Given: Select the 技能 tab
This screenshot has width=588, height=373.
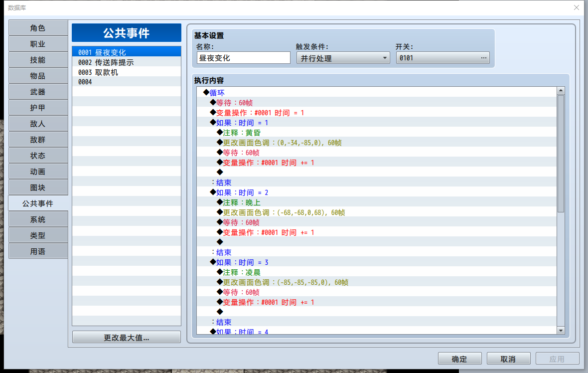Looking at the screenshot, I should (38, 60).
